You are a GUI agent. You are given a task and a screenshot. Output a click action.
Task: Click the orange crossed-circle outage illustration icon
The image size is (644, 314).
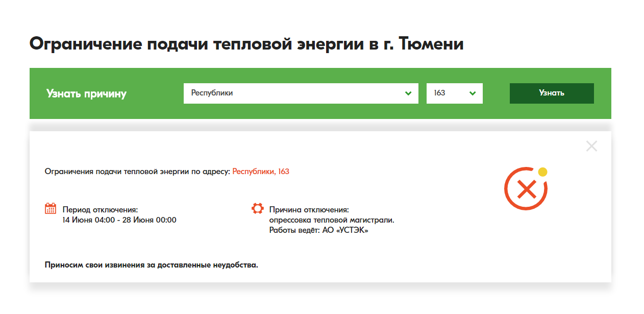pyautogui.click(x=526, y=187)
